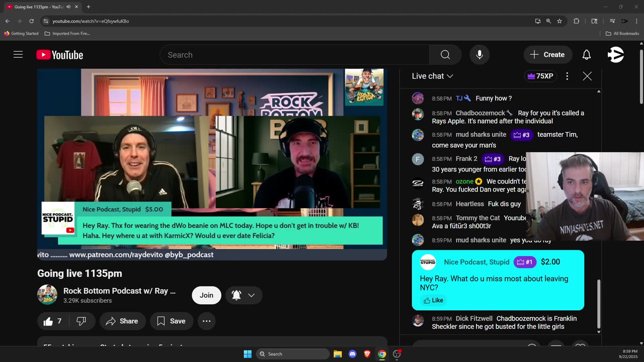Open the Getting Started bookmark
The height and width of the screenshot is (362, 644).
21,34
